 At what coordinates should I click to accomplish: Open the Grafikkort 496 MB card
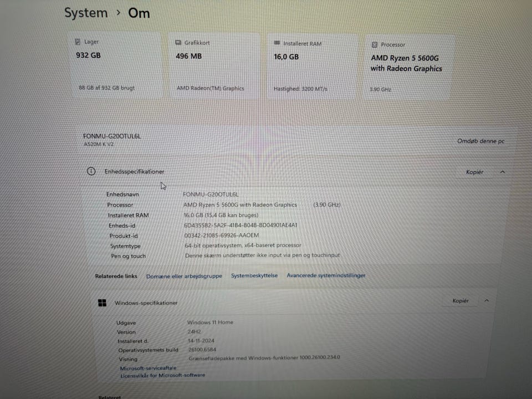coord(214,65)
